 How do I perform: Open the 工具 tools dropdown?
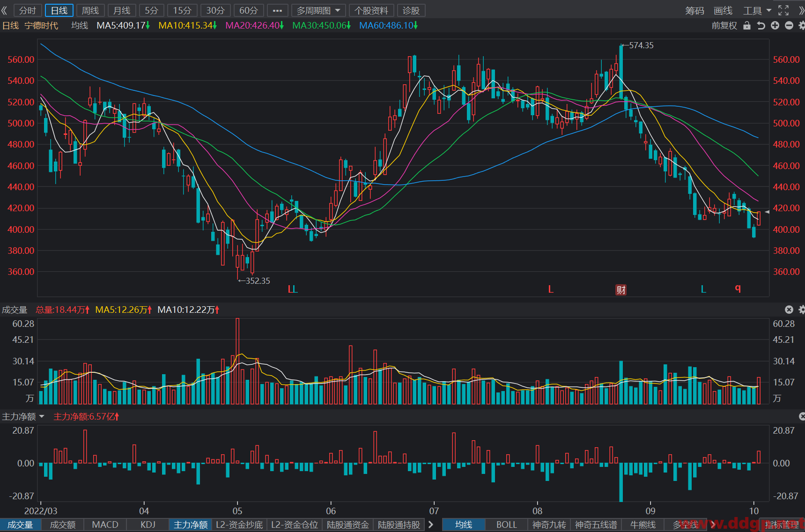pyautogui.click(x=757, y=10)
